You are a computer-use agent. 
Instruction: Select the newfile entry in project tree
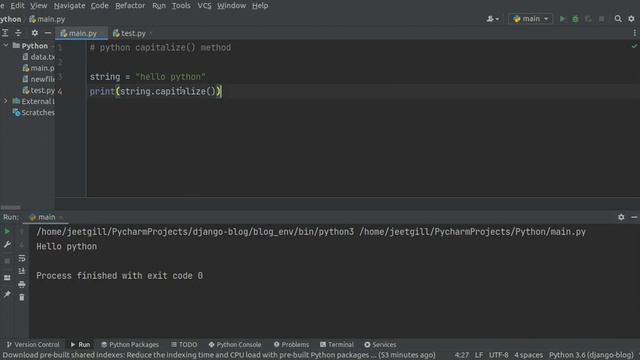pos(38,79)
